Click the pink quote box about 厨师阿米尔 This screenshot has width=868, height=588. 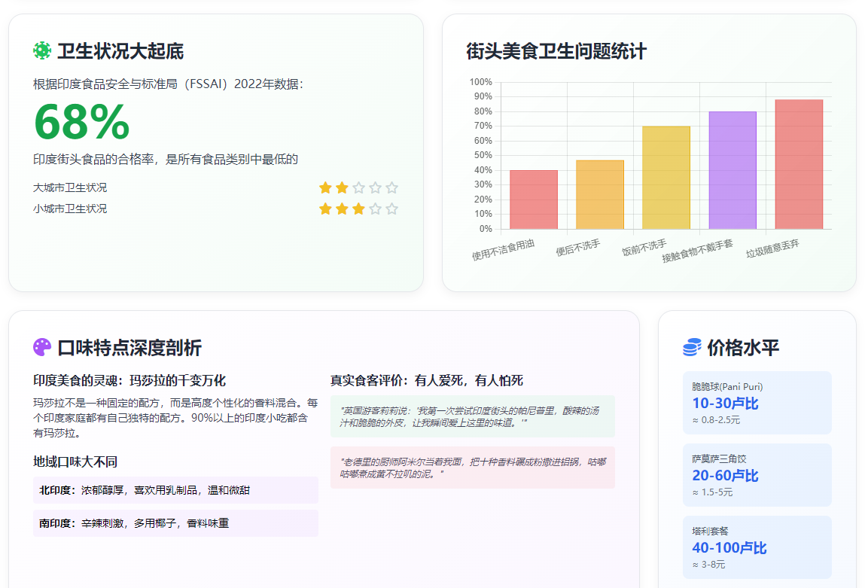coord(472,468)
